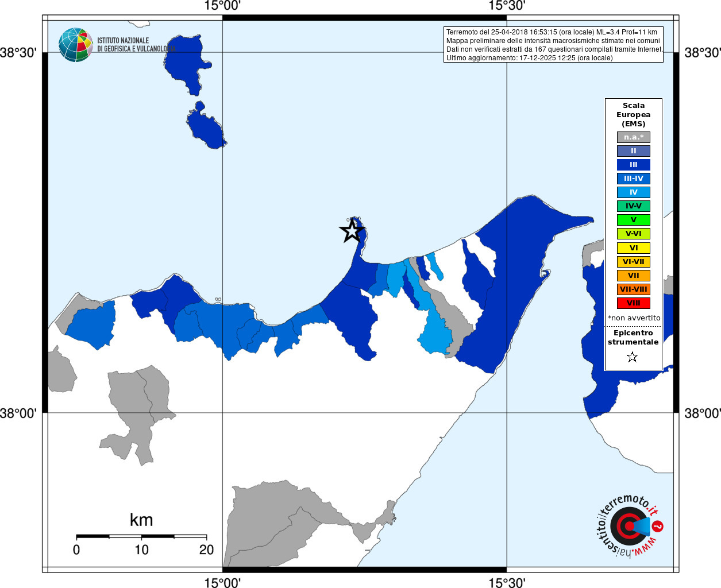This screenshot has height=588, width=721.
Task: Click the haisentitoilterremoto.it target logo
Action: click(x=630, y=525)
